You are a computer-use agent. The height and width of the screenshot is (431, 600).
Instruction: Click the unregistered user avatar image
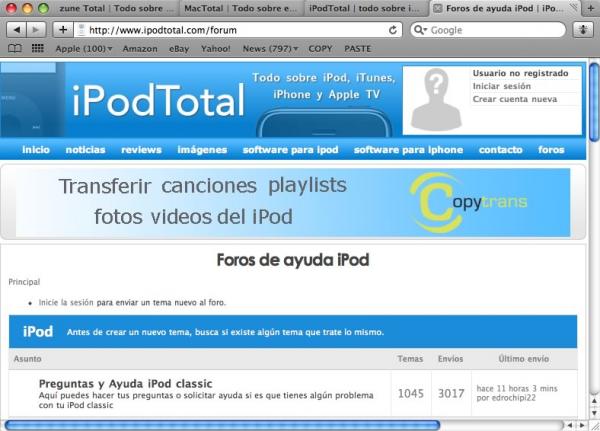click(x=436, y=99)
